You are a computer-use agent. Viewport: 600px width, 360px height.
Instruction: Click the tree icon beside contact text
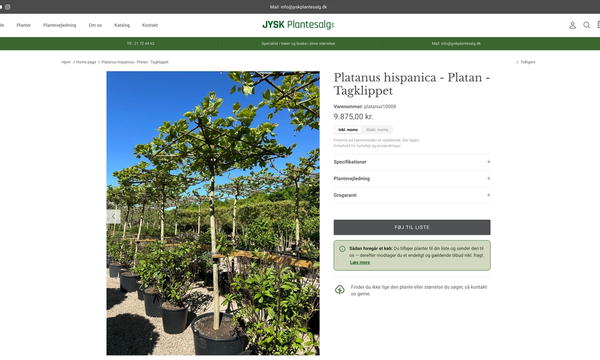pos(340,290)
